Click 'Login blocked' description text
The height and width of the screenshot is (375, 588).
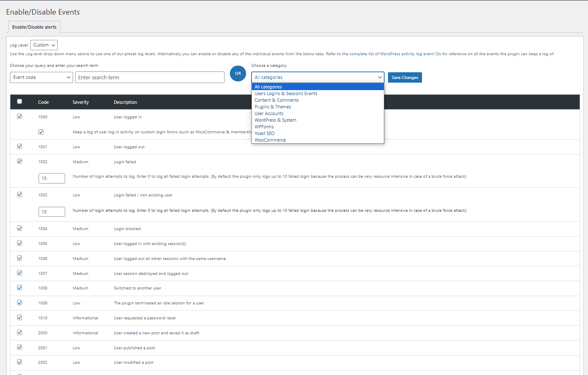tap(127, 229)
